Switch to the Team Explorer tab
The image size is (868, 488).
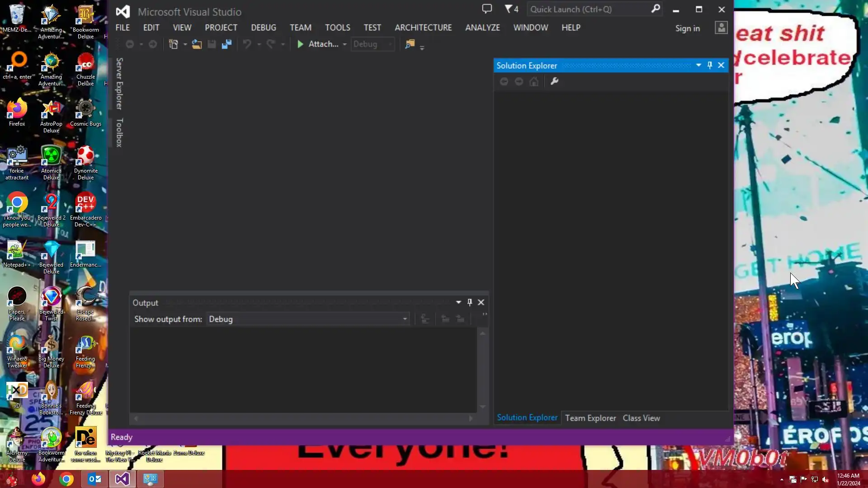coord(590,418)
